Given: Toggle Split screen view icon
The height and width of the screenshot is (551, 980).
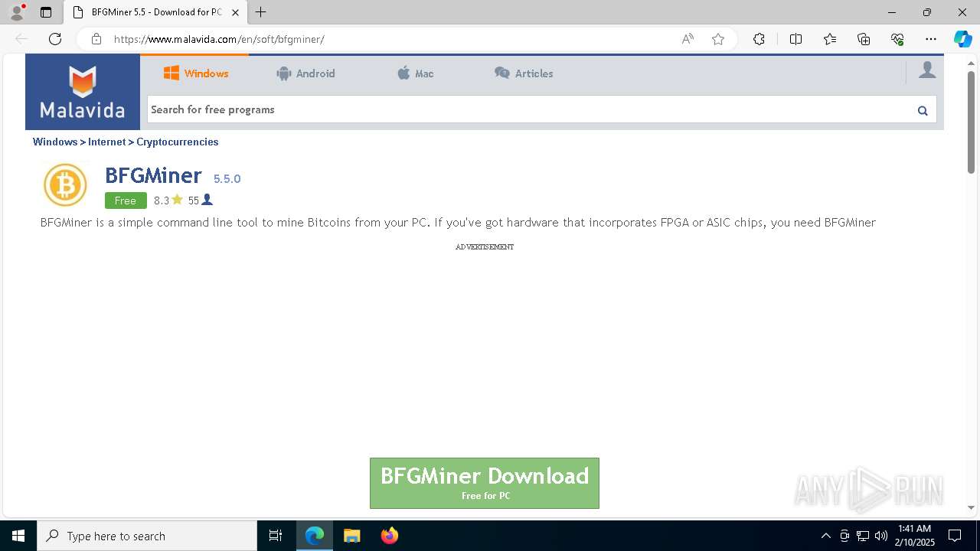Looking at the screenshot, I should [x=795, y=39].
